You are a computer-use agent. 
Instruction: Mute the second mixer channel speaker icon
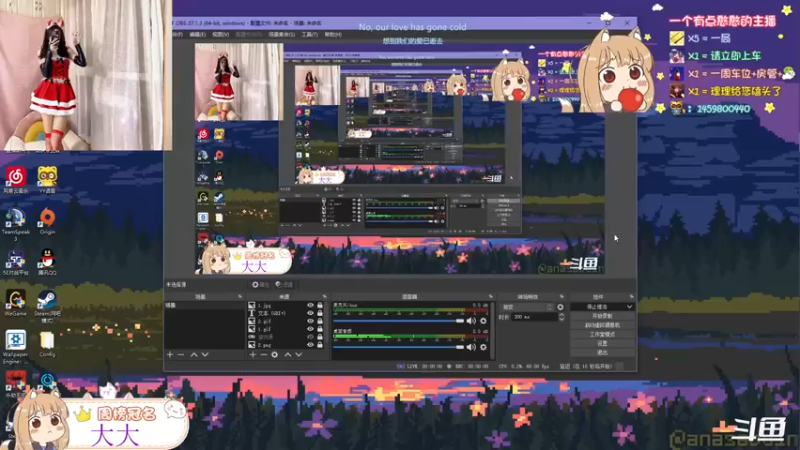(471, 347)
